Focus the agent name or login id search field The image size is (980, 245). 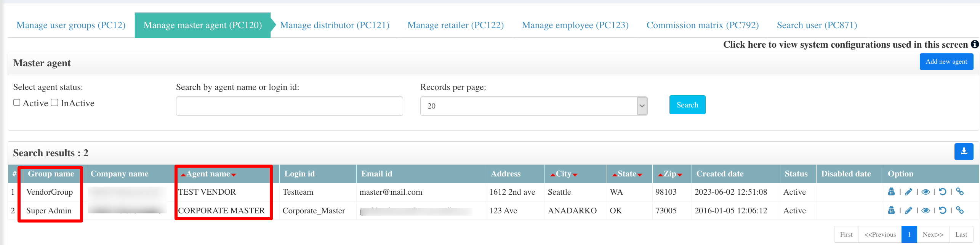pos(289,106)
